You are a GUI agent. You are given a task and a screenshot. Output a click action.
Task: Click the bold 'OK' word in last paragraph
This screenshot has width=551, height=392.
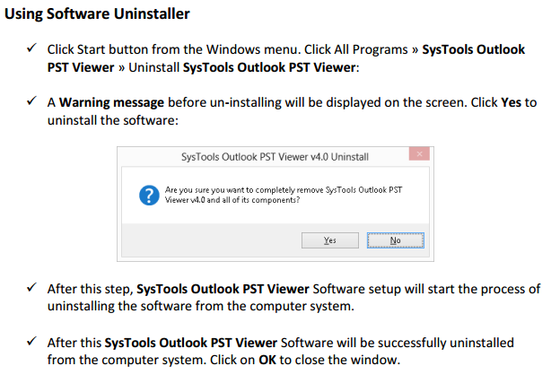(267, 360)
